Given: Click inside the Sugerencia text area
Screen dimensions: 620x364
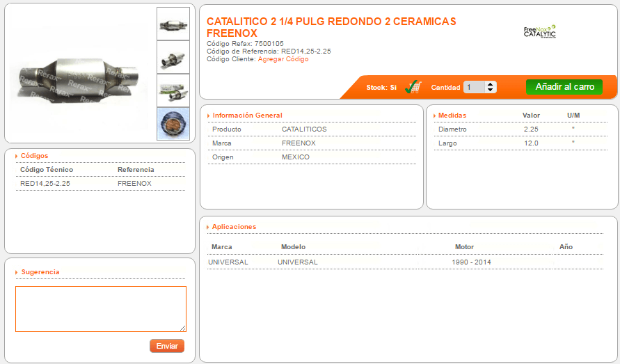Looking at the screenshot, I should [x=101, y=309].
